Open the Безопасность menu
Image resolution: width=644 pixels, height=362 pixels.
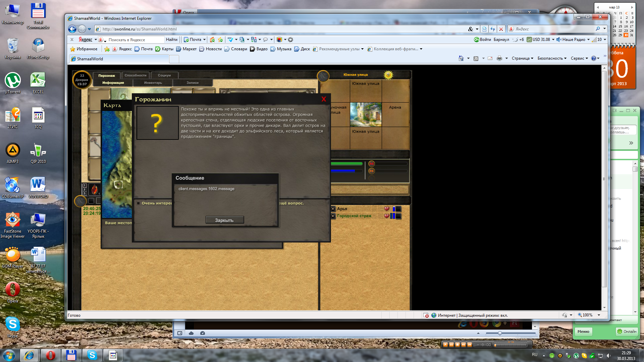[552, 58]
